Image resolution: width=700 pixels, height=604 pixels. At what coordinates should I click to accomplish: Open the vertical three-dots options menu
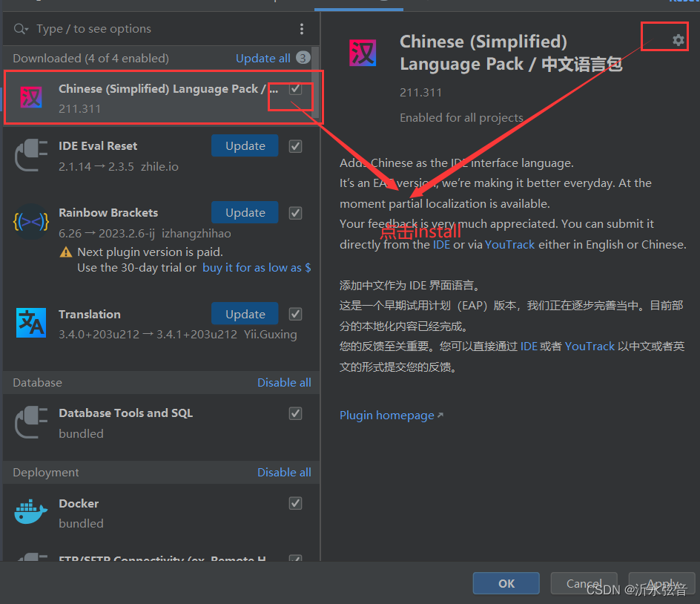point(302,29)
